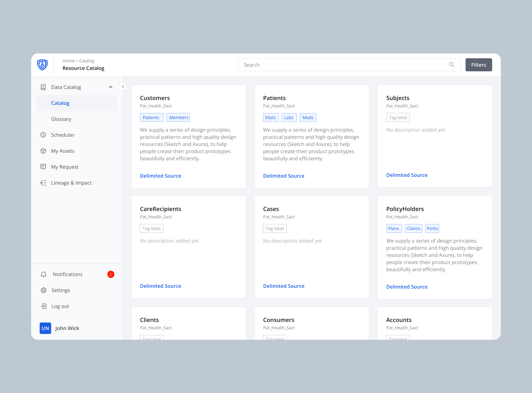This screenshot has width=532, height=393.
Task: Click the shield app logo
Action: point(42,65)
